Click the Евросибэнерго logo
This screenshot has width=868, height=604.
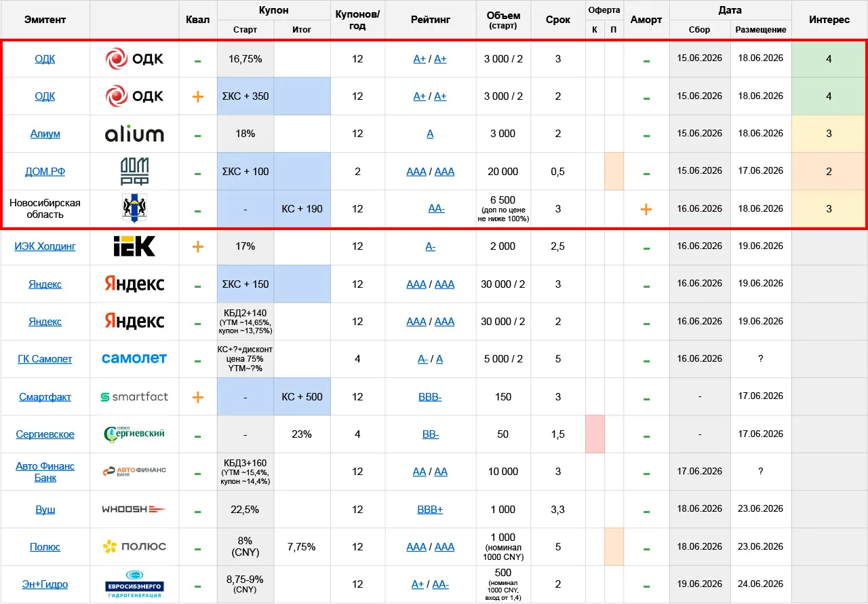pos(134,584)
